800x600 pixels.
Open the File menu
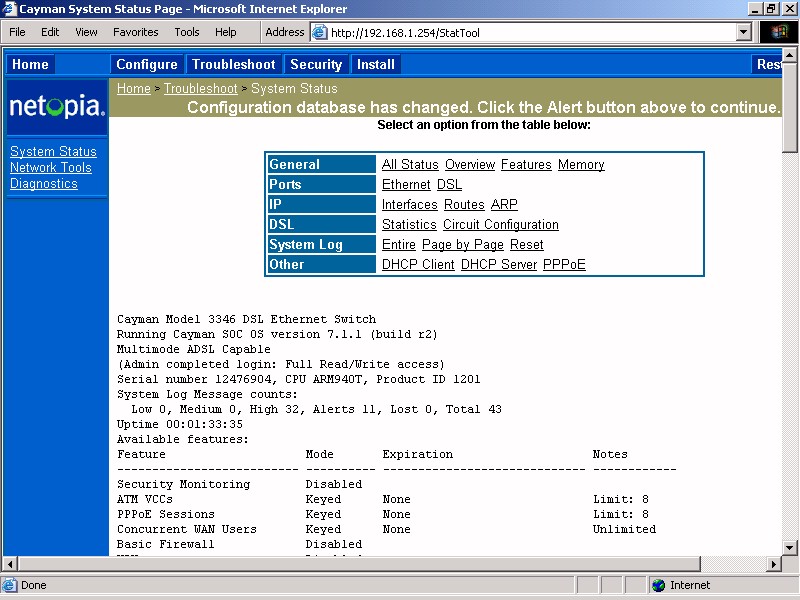click(x=17, y=32)
